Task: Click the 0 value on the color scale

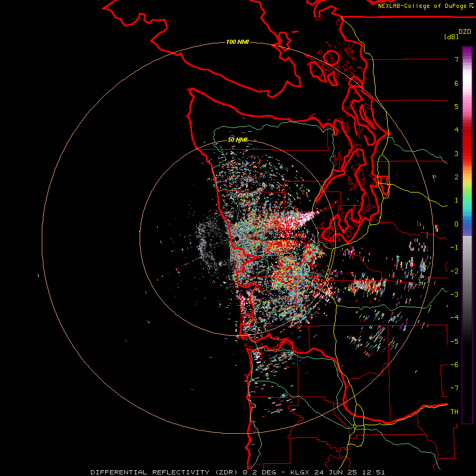Action: (x=456, y=224)
